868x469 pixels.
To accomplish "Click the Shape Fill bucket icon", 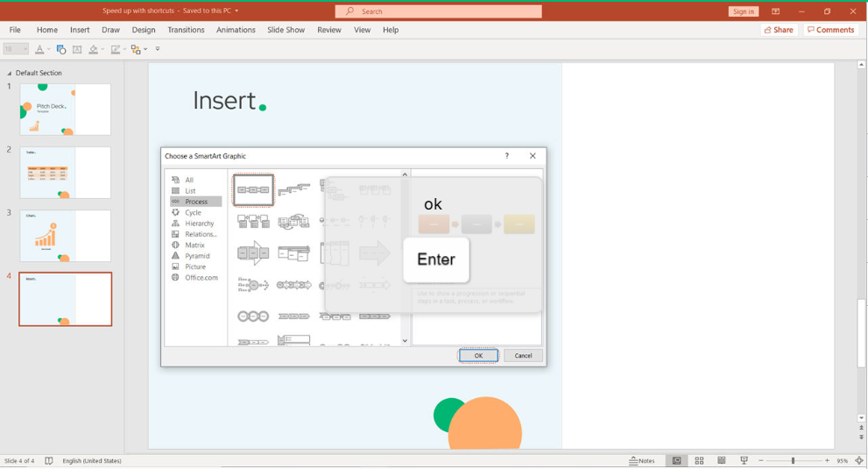I will click(93, 49).
